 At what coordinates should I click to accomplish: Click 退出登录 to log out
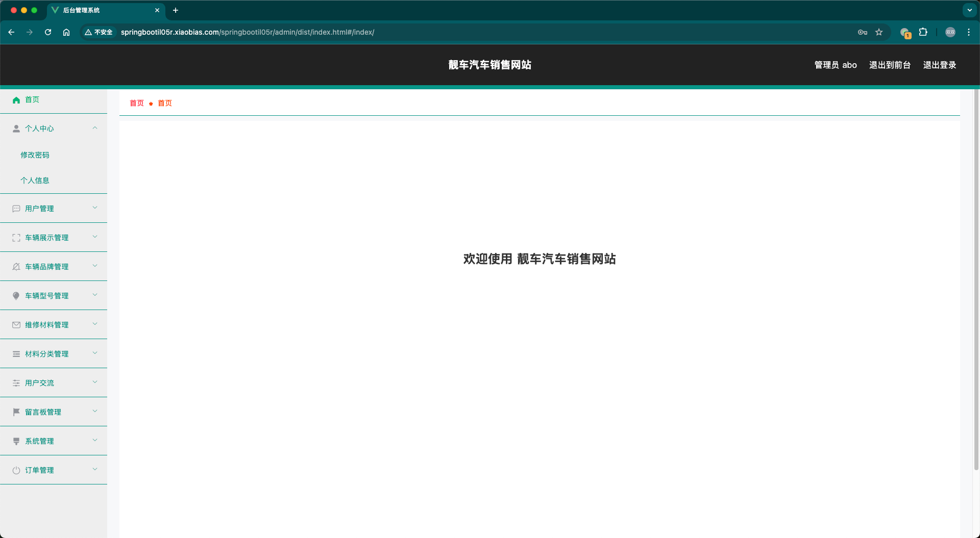[x=940, y=65]
